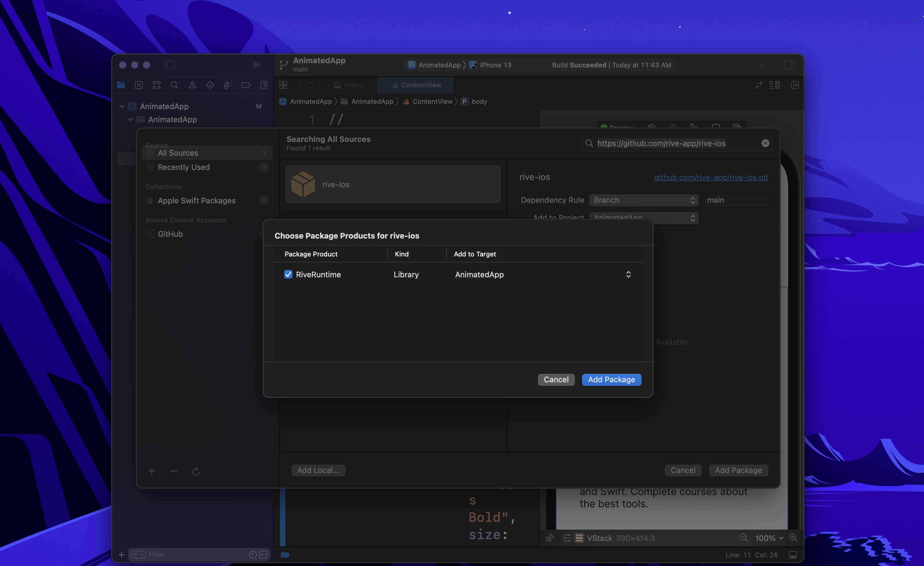The width and height of the screenshot is (924, 566).
Task: Click the blue Add Package button
Action: coord(611,379)
